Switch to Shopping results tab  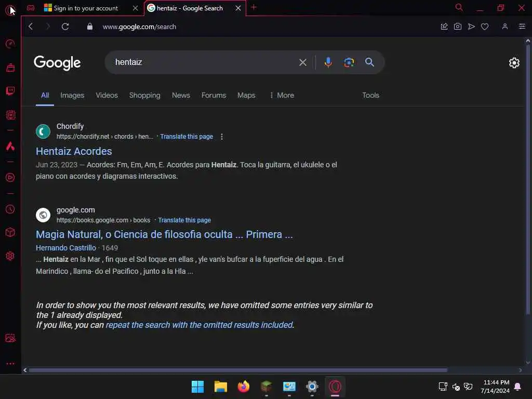[144, 96]
